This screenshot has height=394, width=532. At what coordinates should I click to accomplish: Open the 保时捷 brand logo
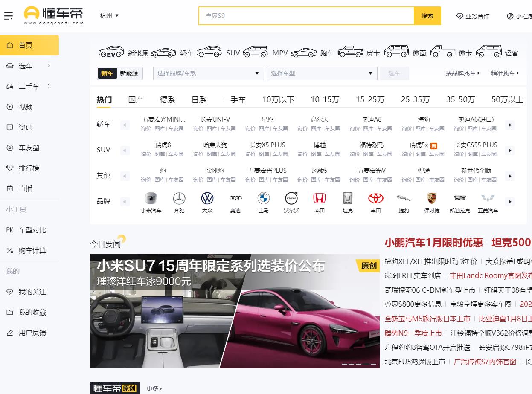[x=432, y=198]
